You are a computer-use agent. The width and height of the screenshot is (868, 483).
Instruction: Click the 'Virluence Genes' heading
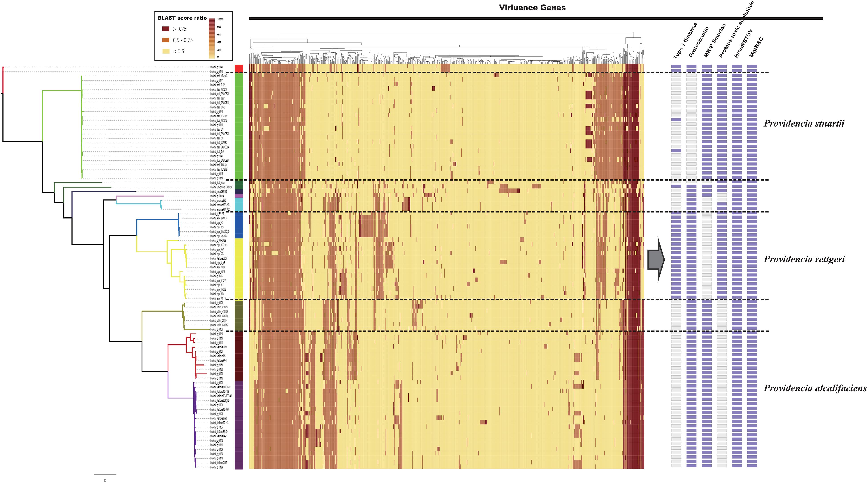532,8
